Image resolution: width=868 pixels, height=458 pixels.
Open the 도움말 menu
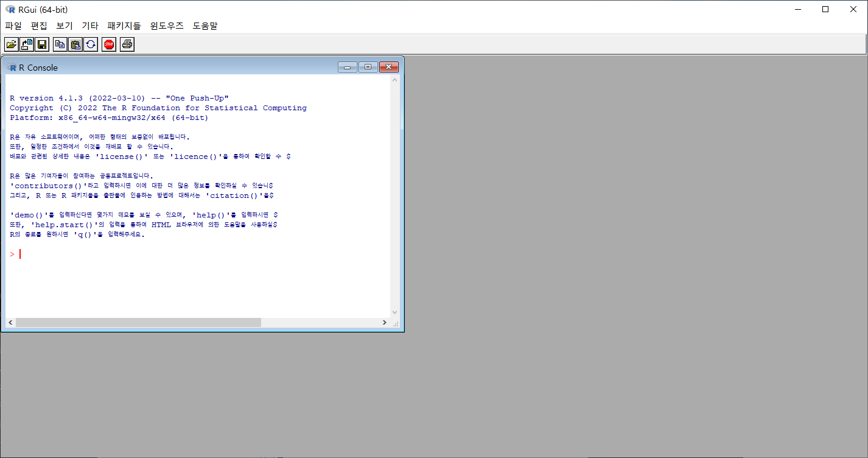pyautogui.click(x=205, y=26)
